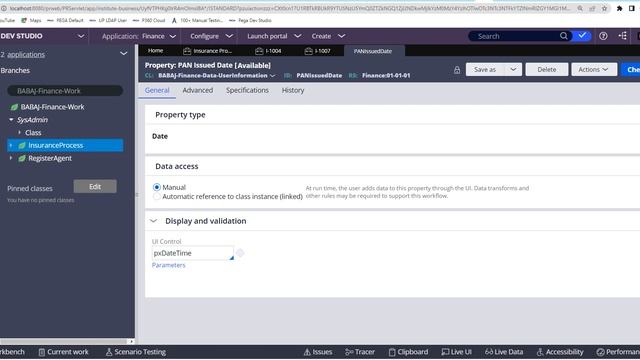The image size is (640, 360).
Task: Open Current work in bottom toolbar
Action: point(63,352)
